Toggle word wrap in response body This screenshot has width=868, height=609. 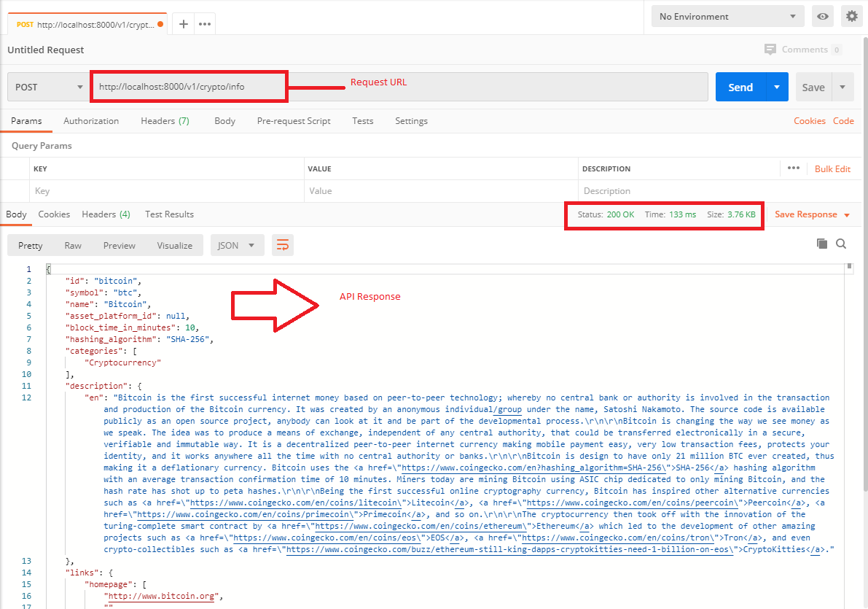tap(282, 245)
